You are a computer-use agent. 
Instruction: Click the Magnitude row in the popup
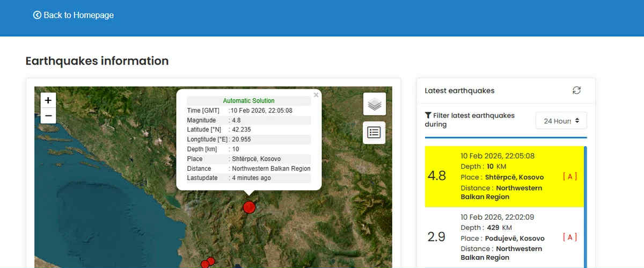click(x=248, y=120)
